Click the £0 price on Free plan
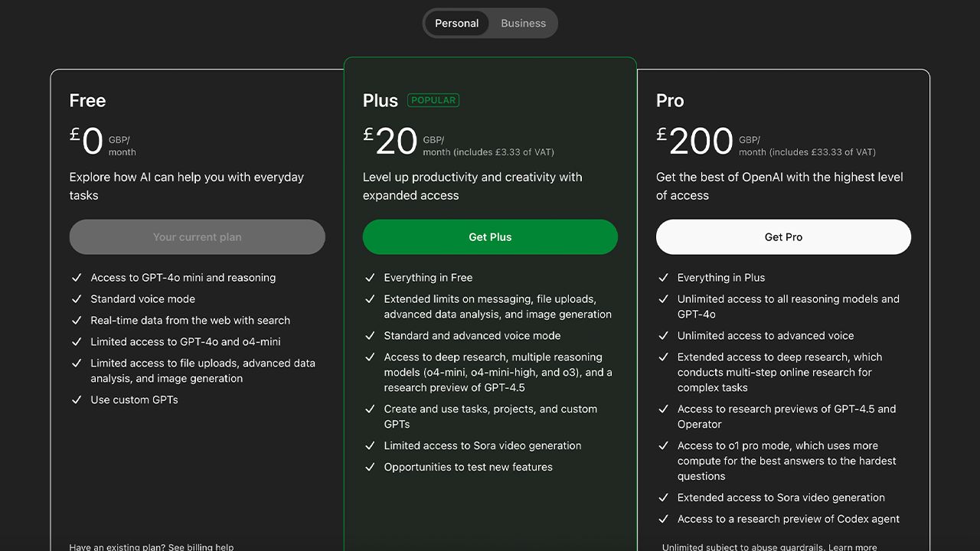Screen dimensions: 980x551 [x=87, y=141]
